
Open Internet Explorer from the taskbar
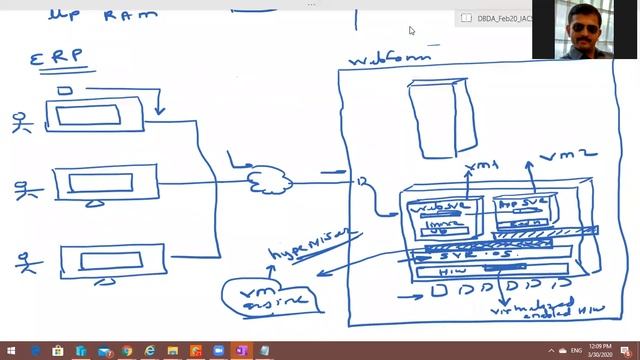[x=150, y=351]
